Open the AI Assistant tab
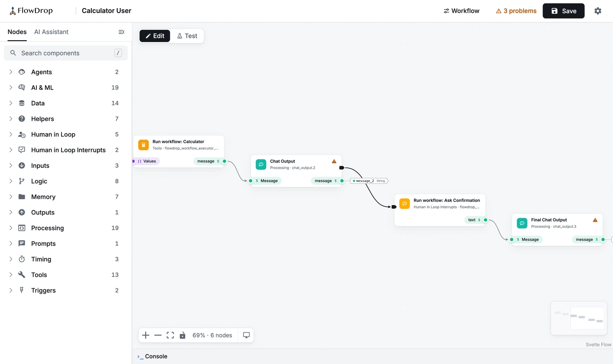Image resolution: width=613 pixels, height=364 pixels. pyautogui.click(x=52, y=32)
